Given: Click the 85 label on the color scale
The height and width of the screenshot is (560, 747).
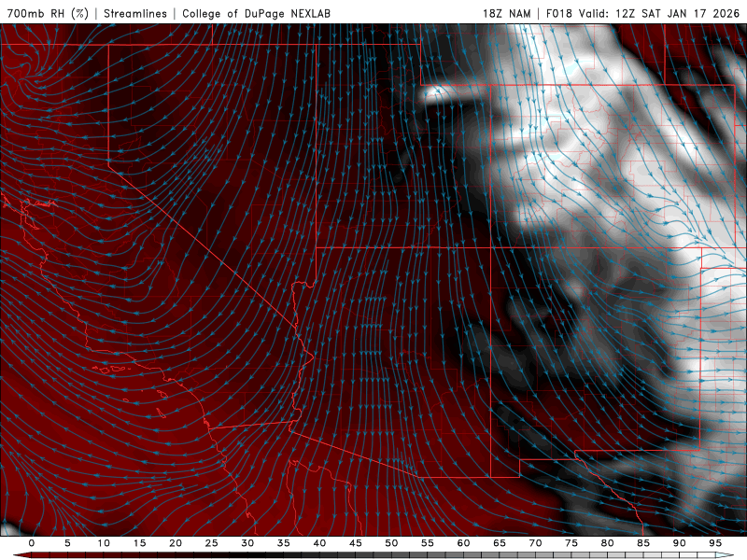Looking at the screenshot, I should tap(643, 543).
